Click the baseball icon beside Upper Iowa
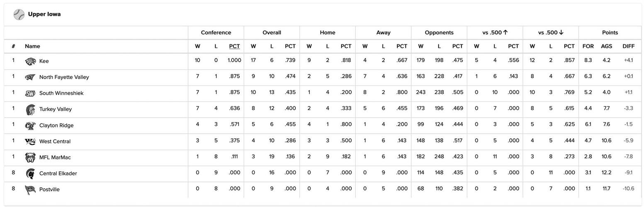 [x=19, y=14]
